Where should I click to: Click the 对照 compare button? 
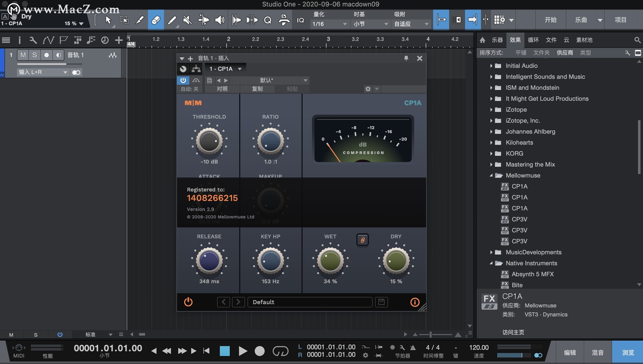click(x=222, y=89)
